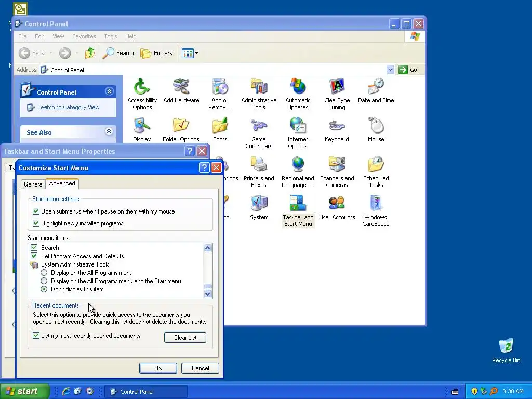Uncheck Set Program Access and Defaults
Viewport: 532px width, 399px height.
click(34, 256)
